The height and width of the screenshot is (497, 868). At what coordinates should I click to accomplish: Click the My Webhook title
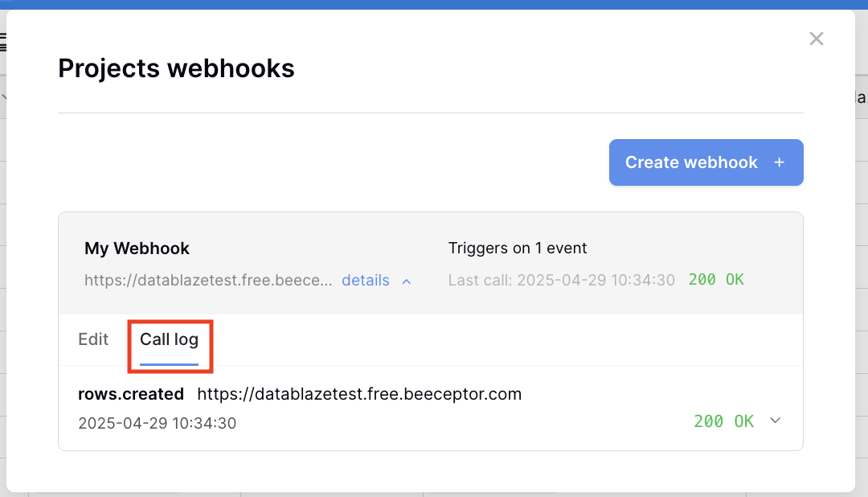pyautogui.click(x=137, y=249)
